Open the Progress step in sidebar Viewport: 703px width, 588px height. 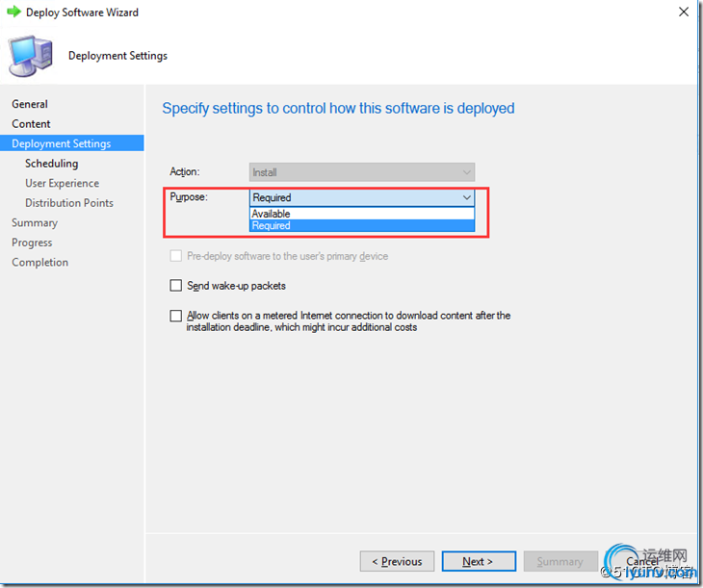32,243
